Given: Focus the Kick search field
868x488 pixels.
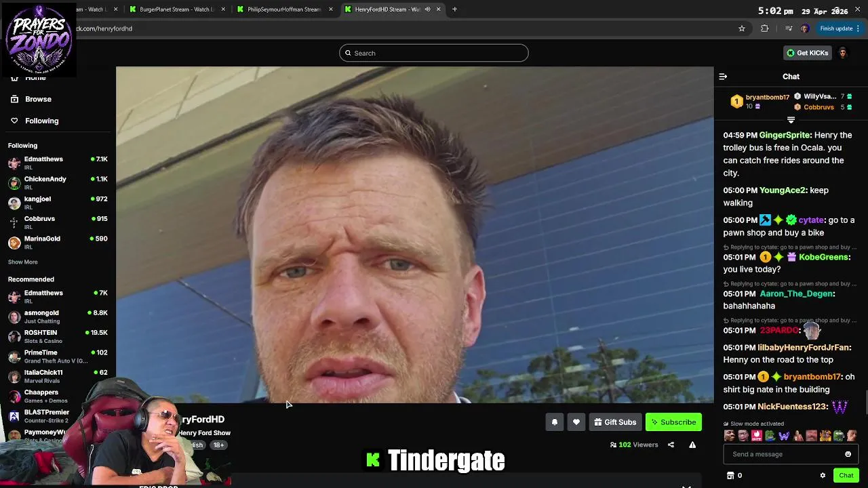Looking at the screenshot, I should [434, 53].
